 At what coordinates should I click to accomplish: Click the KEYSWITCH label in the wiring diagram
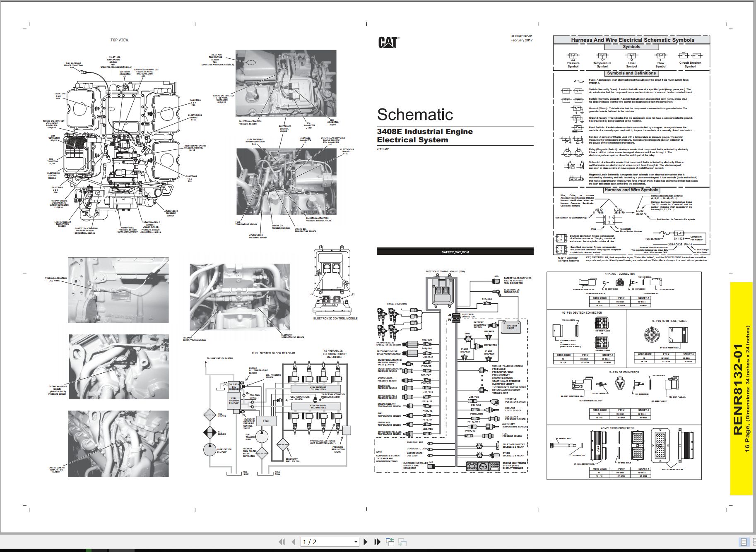[491, 345]
